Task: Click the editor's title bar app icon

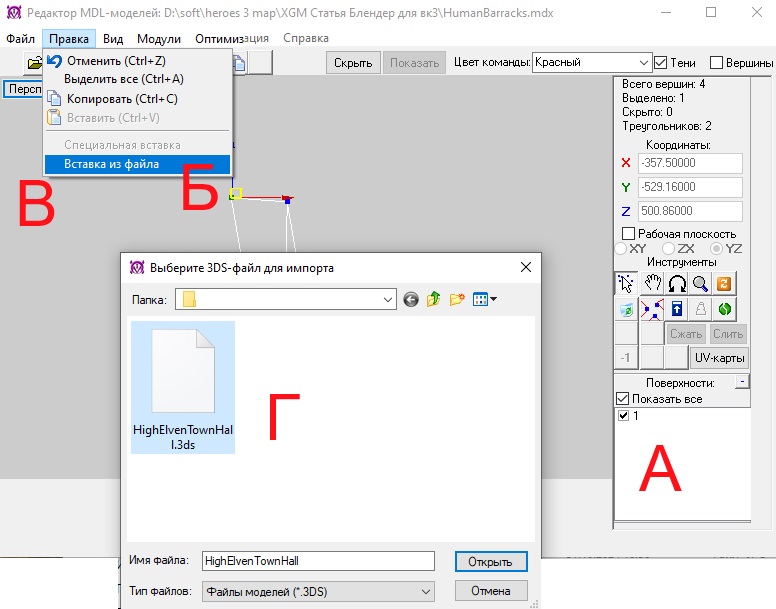Action: coord(14,12)
